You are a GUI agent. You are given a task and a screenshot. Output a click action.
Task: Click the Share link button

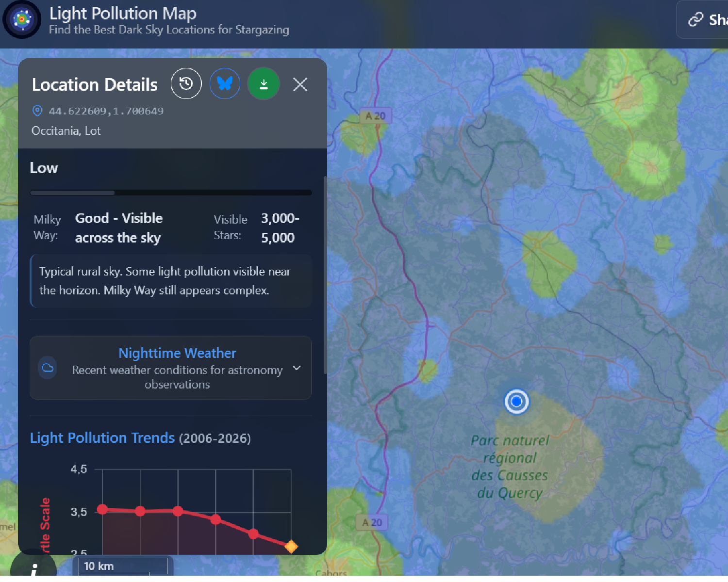pyautogui.click(x=703, y=19)
